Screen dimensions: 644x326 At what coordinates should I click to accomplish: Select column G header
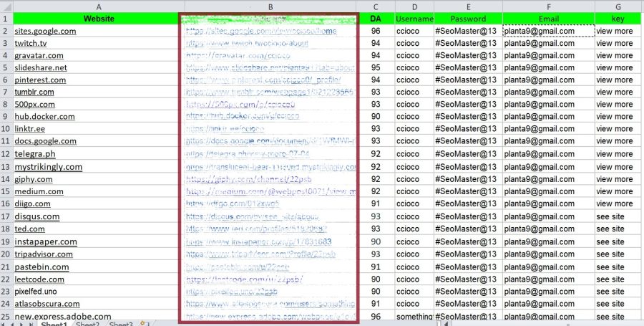618,6
